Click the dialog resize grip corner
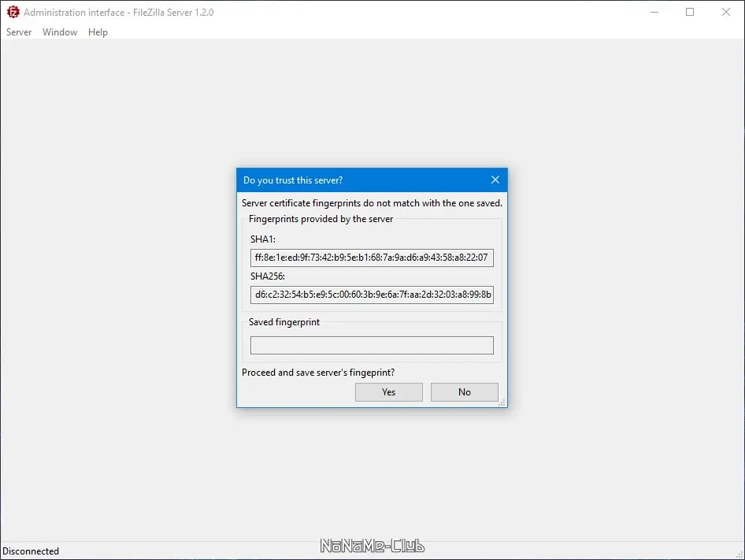Image resolution: width=745 pixels, height=560 pixels. point(502,402)
